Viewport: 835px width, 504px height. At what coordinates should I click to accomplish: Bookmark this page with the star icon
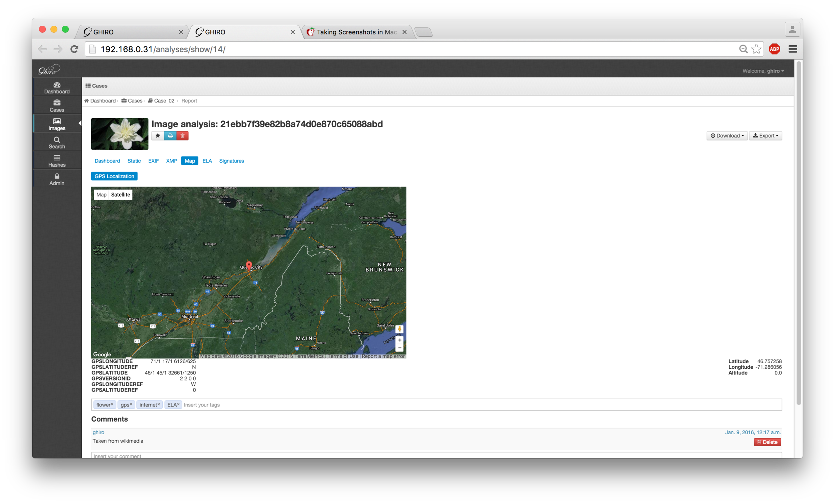point(756,49)
